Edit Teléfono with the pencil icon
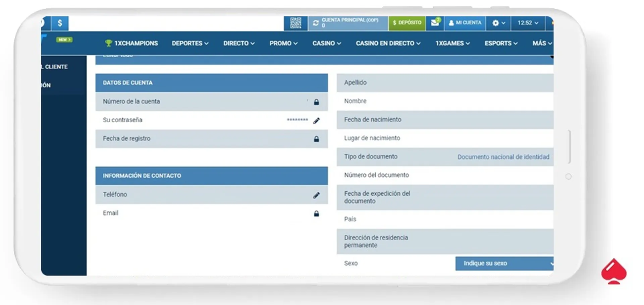 coord(316,195)
